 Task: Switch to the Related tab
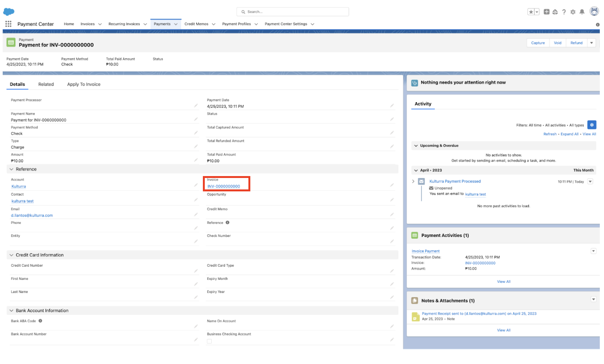tap(46, 84)
